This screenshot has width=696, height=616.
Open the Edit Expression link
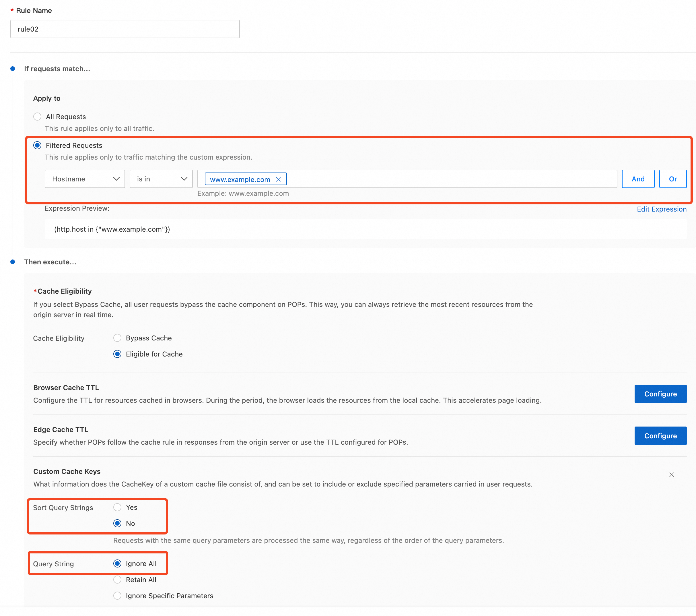661,209
